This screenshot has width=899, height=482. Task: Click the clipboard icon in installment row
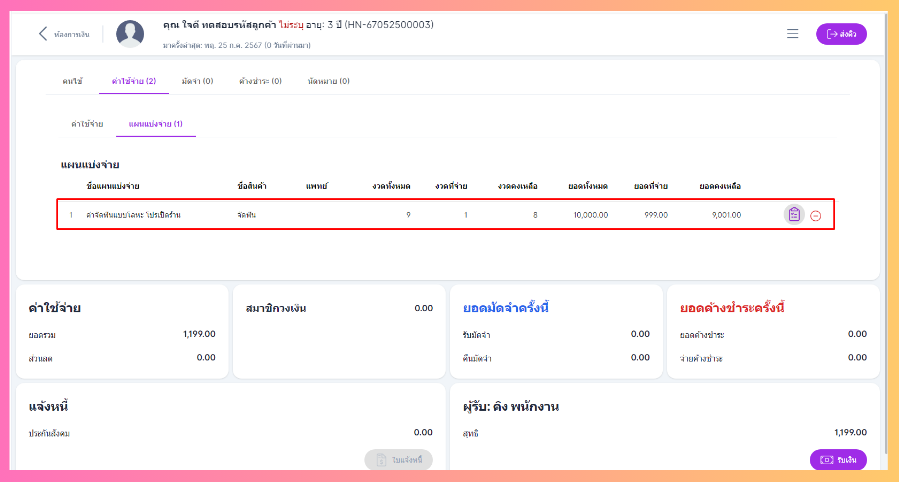794,214
